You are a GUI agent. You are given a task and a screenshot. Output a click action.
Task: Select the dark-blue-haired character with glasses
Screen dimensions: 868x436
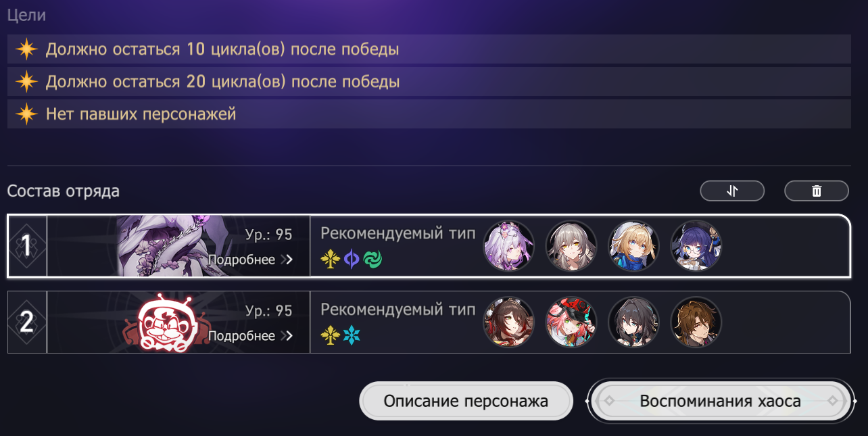pos(696,246)
